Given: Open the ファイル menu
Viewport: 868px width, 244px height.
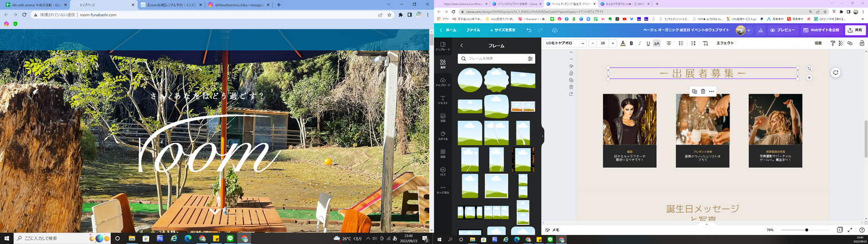Looking at the screenshot, I should pos(473,30).
